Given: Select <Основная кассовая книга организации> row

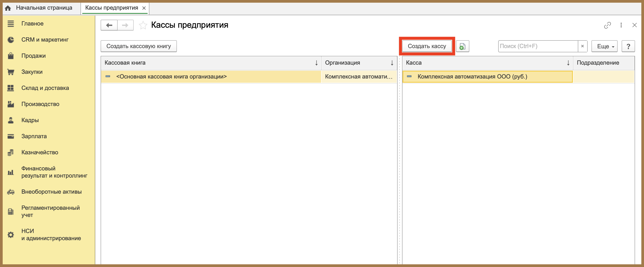Looking at the screenshot, I should pyautogui.click(x=211, y=77).
